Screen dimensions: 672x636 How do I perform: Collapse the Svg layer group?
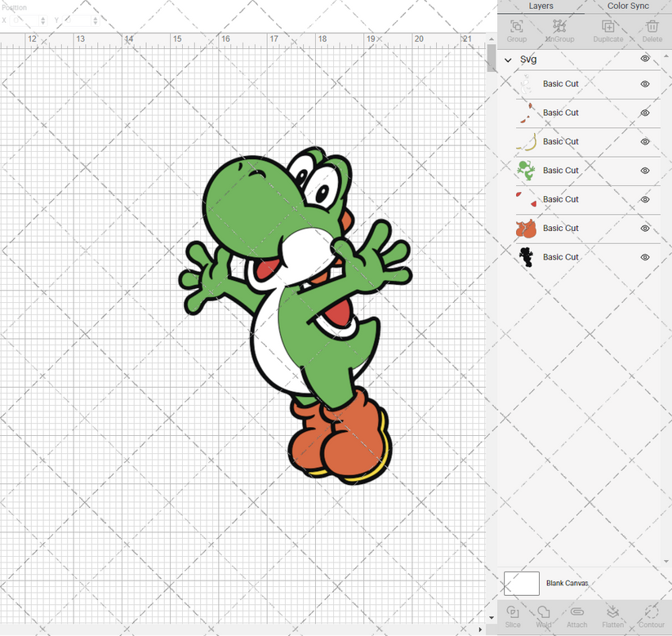pyautogui.click(x=508, y=60)
